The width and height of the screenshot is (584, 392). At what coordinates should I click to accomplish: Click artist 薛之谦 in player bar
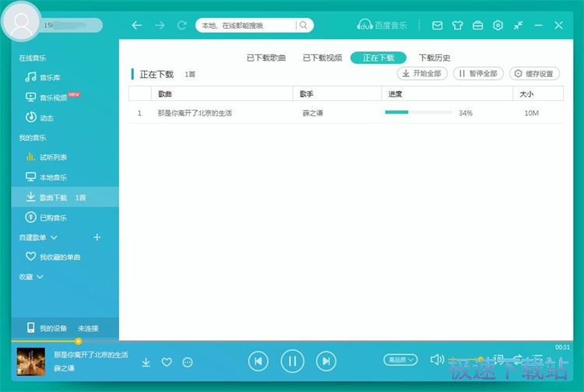(x=64, y=368)
